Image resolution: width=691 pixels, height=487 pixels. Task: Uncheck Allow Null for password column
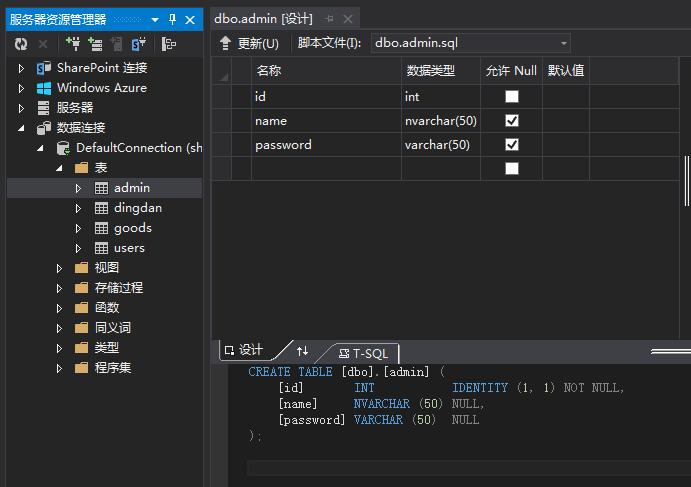click(x=512, y=145)
